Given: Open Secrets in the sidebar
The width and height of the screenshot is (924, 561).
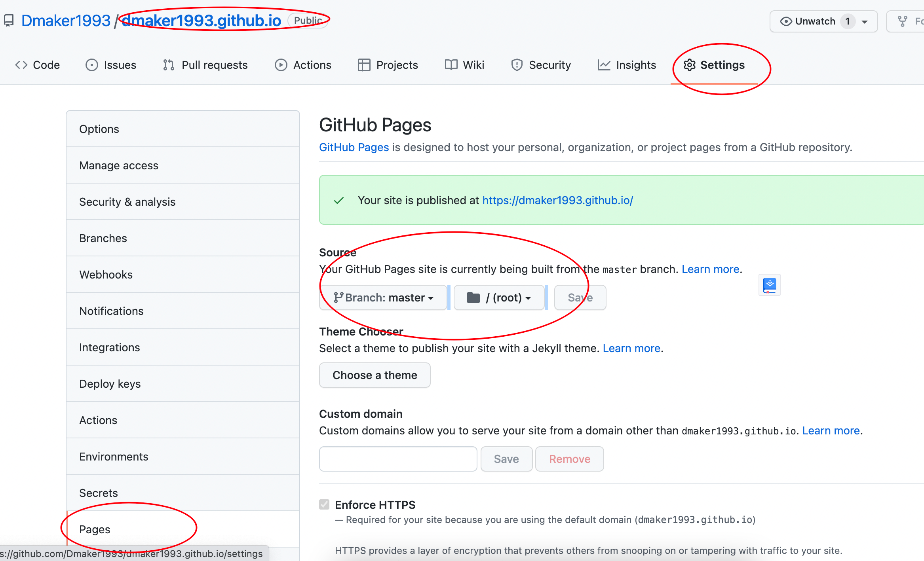Looking at the screenshot, I should 183,493.
